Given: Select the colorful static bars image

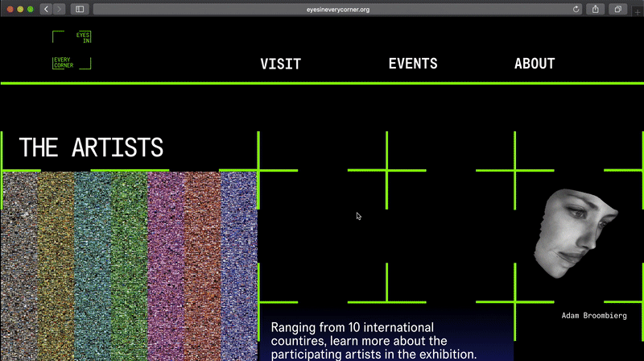Looking at the screenshot, I should (129, 266).
